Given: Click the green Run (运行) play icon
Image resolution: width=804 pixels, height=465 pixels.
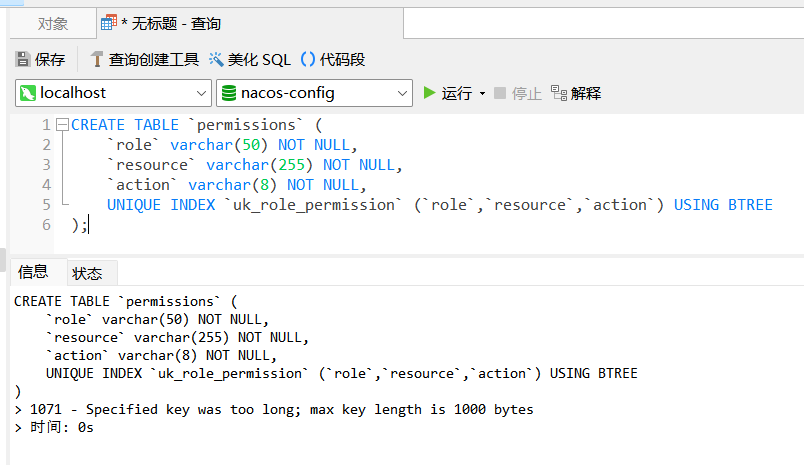Looking at the screenshot, I should coord(429,93).
